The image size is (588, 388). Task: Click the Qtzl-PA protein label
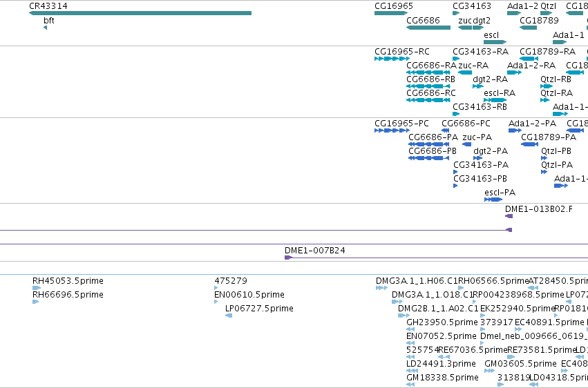coord(557,165)
